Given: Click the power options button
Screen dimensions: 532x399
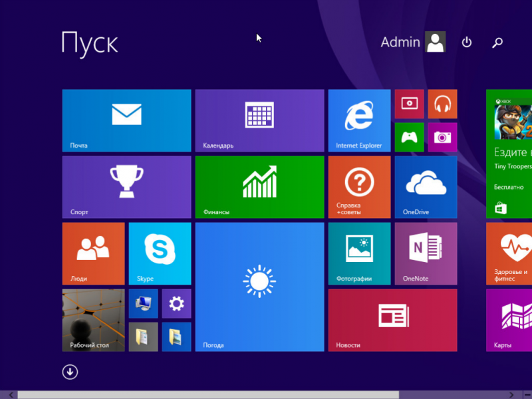Looking at the screenshot, I should 467,42.
